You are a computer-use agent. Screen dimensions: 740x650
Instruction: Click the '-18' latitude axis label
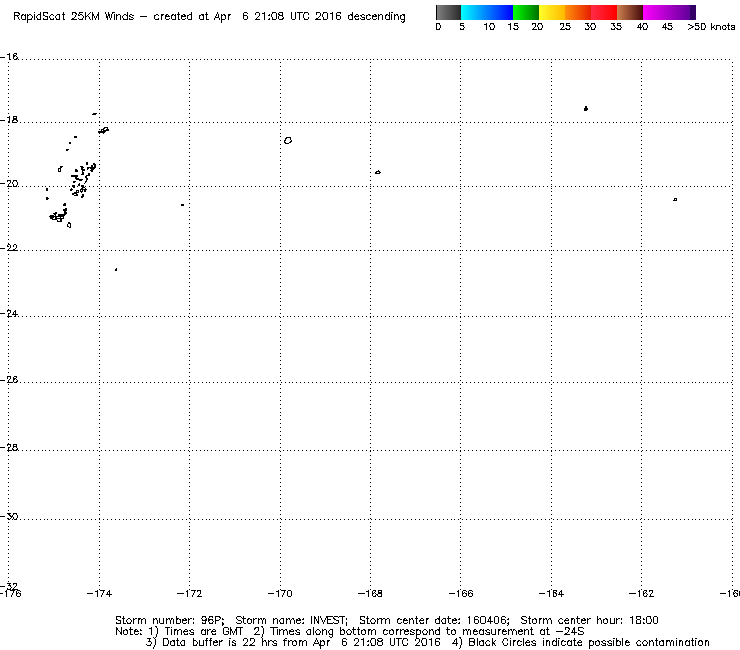coord(9,119)
